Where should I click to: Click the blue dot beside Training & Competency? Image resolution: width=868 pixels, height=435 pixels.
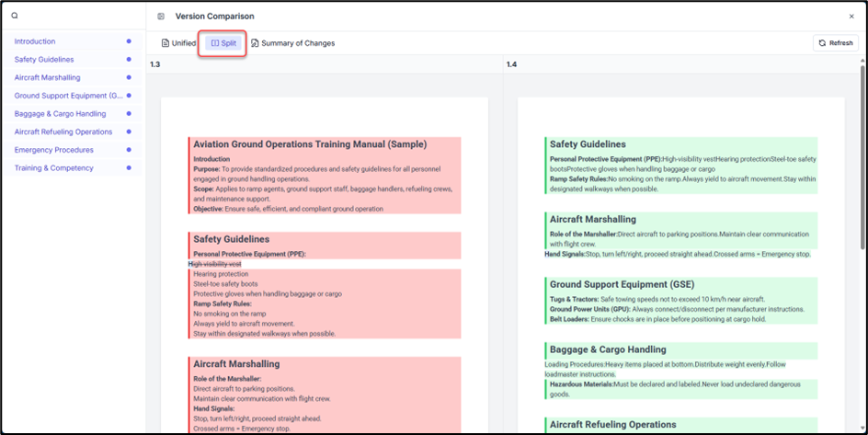coord(129,168)
